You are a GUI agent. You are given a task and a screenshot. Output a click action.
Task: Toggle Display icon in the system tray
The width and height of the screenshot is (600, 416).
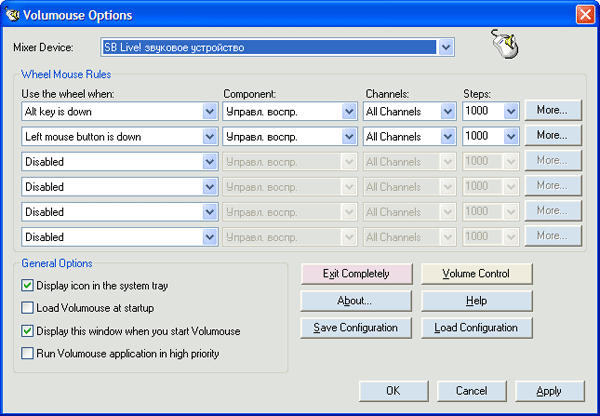click(x=28, y=286)
